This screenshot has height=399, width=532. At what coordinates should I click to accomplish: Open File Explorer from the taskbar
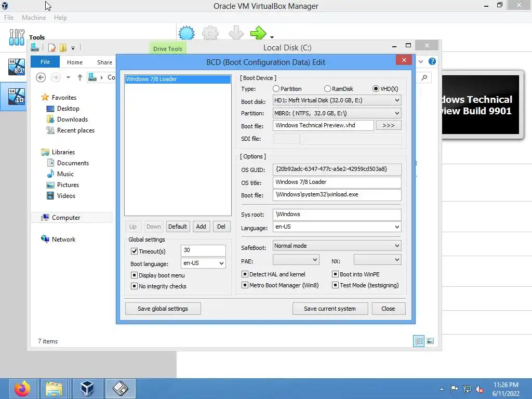[x=54, y=389]
